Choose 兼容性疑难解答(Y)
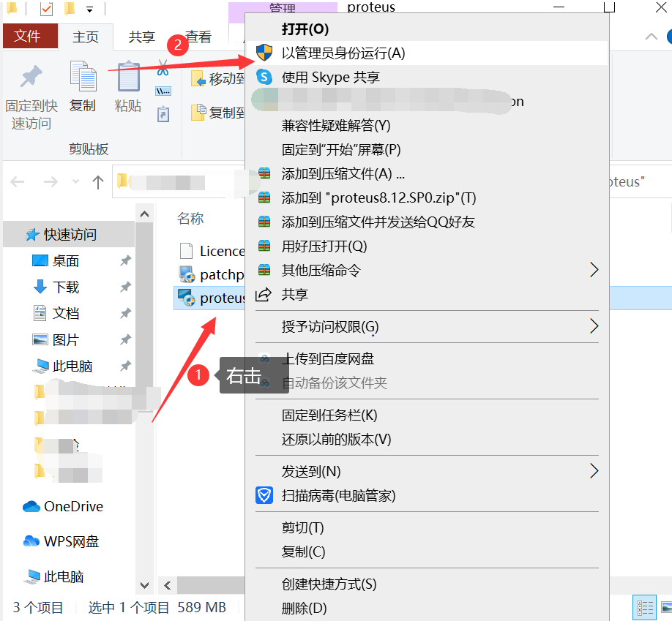The height and width of the screenshot is (621, 672). [428, 126]
